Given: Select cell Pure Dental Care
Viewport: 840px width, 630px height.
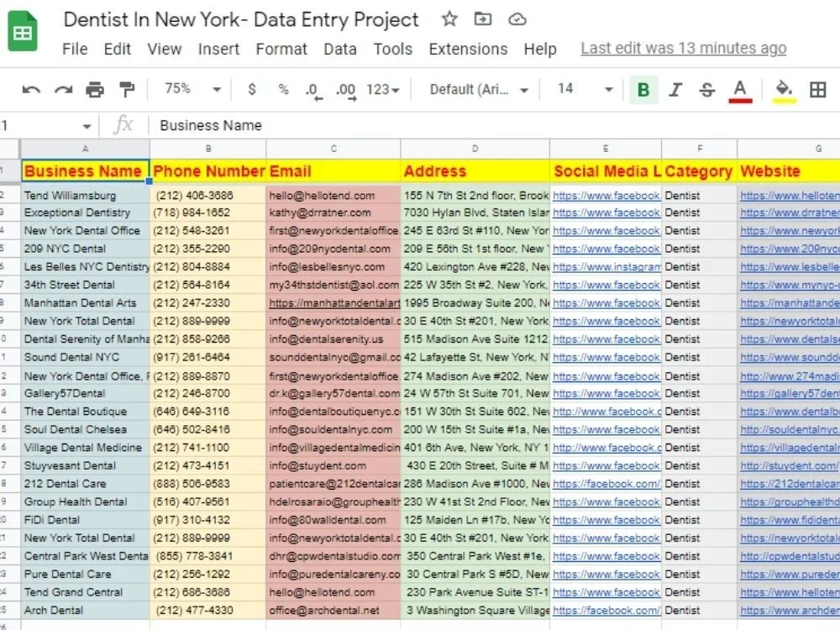Looking at the screenshot, I should [x=85, y=575].
